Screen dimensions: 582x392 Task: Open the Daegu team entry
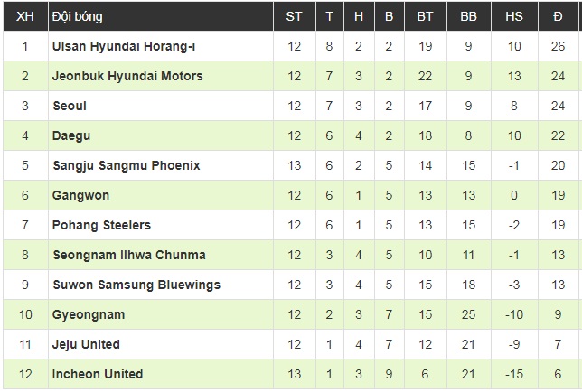(x=71, y=135)
